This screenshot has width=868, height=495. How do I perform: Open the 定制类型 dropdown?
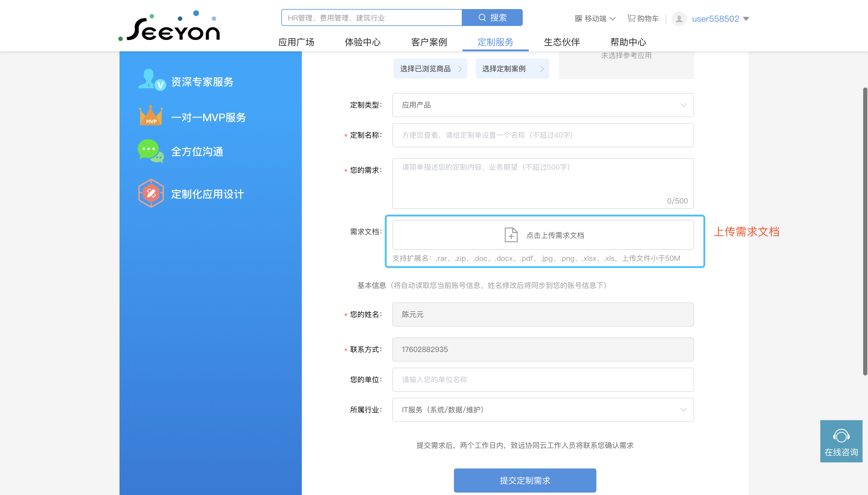coord(543,105)
